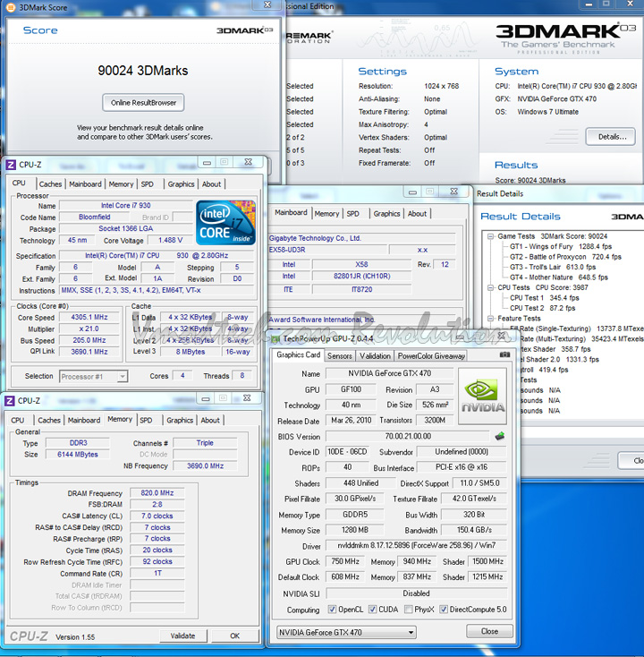Click the memory Size value 6144 MBytes

[78, 454]
